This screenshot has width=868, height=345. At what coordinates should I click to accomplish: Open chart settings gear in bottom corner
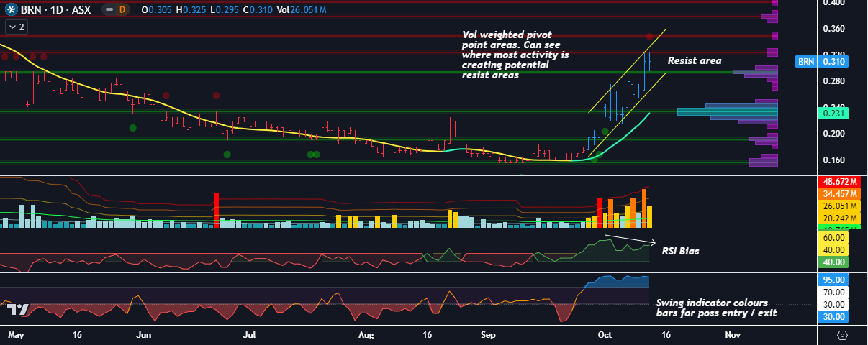[x=842, y=335]
